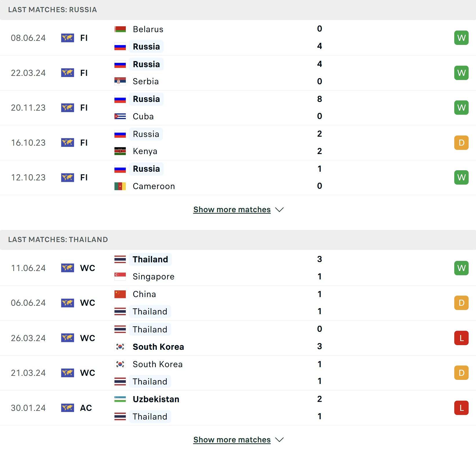Open Show more matches link under Russia
476x454 pixels.
(x=232, y=210)
